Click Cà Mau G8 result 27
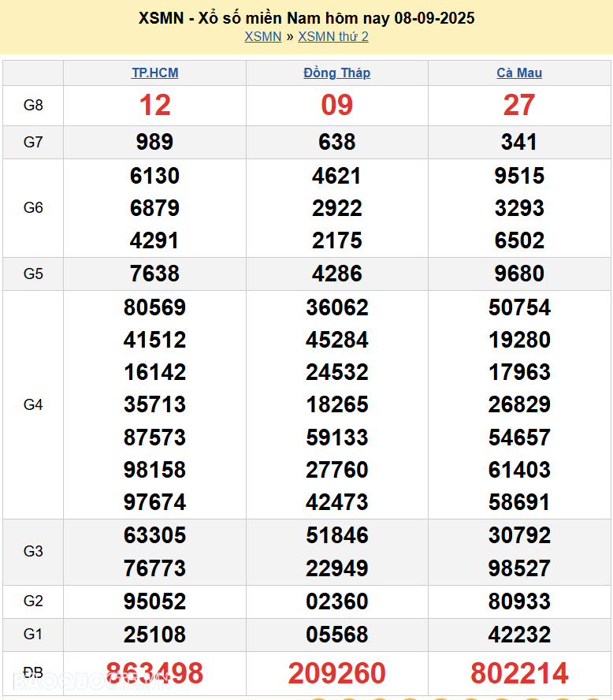The width and height of the screenshot is (613, 700). click(x=519, y=105)
